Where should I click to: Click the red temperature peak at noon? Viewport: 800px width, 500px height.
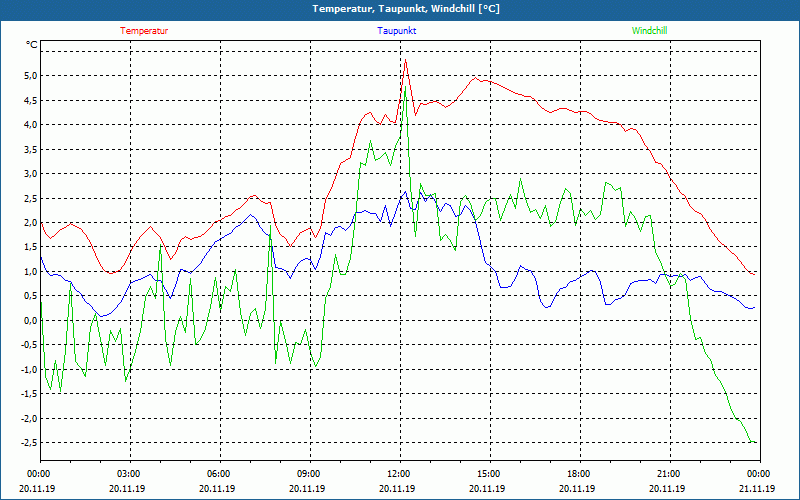[x=405, y=60]
